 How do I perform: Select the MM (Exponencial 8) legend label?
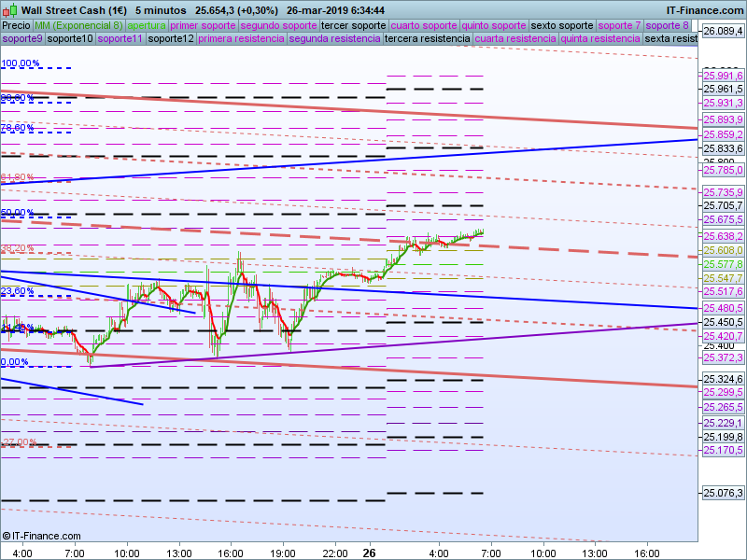(78, 25)
